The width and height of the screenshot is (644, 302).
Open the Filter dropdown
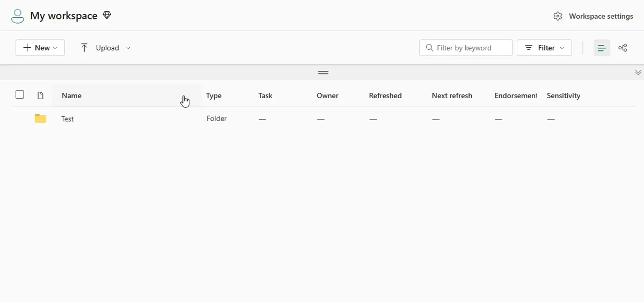click(x=544, y=48)
